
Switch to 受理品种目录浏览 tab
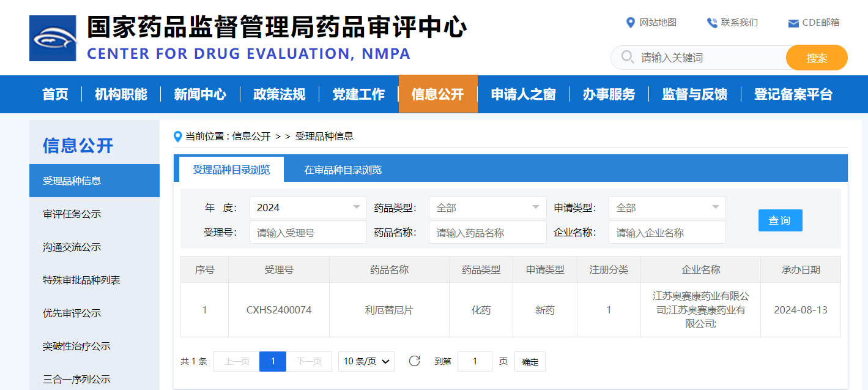click(231, 170)
